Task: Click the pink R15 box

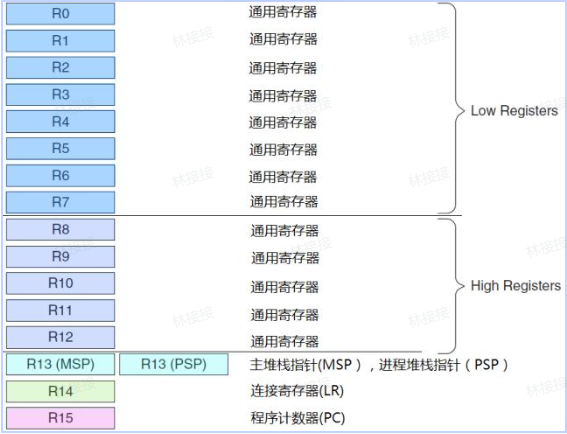Action: point(60,418)
